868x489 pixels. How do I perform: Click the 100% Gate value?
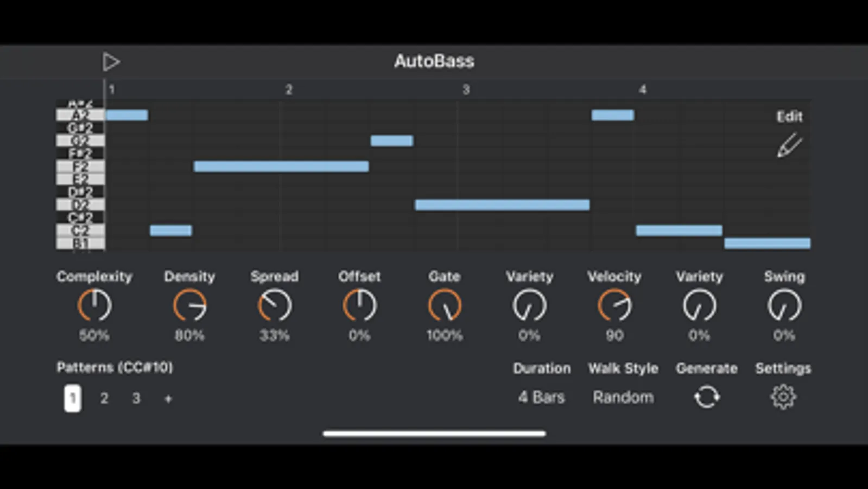[445, 335]
